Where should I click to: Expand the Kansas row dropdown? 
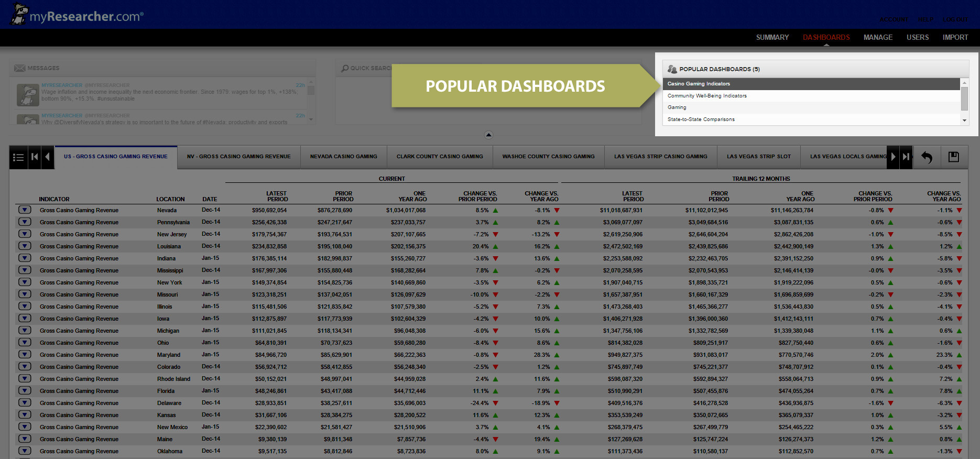point(25,414)
